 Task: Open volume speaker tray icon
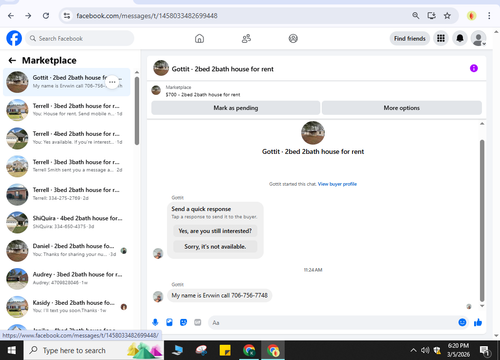click(x=425, y=350)
